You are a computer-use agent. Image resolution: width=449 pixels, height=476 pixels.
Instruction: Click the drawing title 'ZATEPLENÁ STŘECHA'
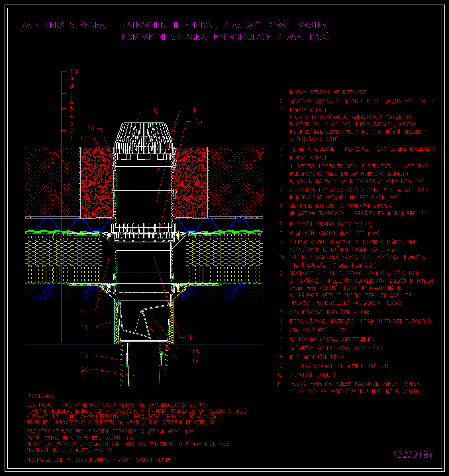[63, 25]
